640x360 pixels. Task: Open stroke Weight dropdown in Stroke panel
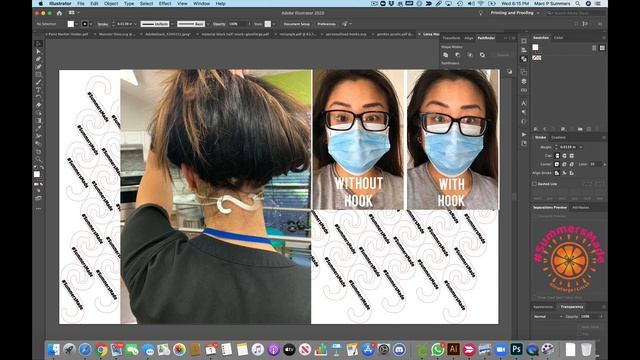(581, 147)
